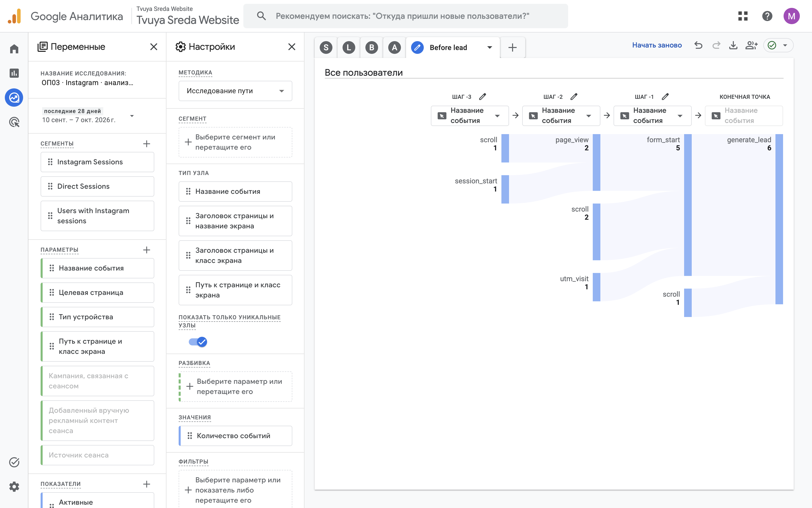
Task: Open the Explore icon in left navigation
Action: [14, 98]
